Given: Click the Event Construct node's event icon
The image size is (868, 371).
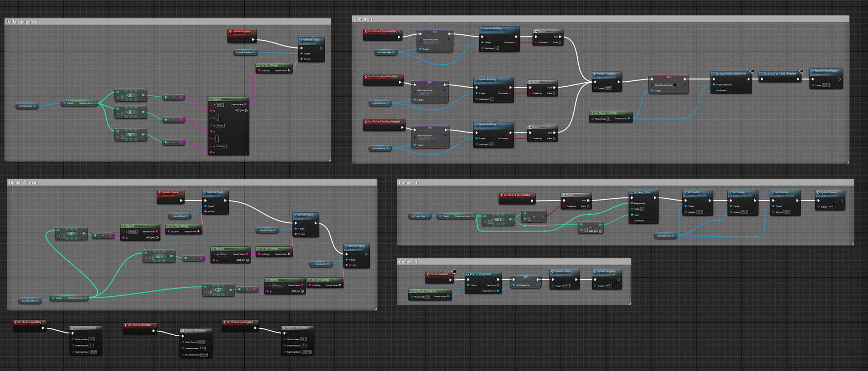Looking at the screenshot, I should click(428, 274).
